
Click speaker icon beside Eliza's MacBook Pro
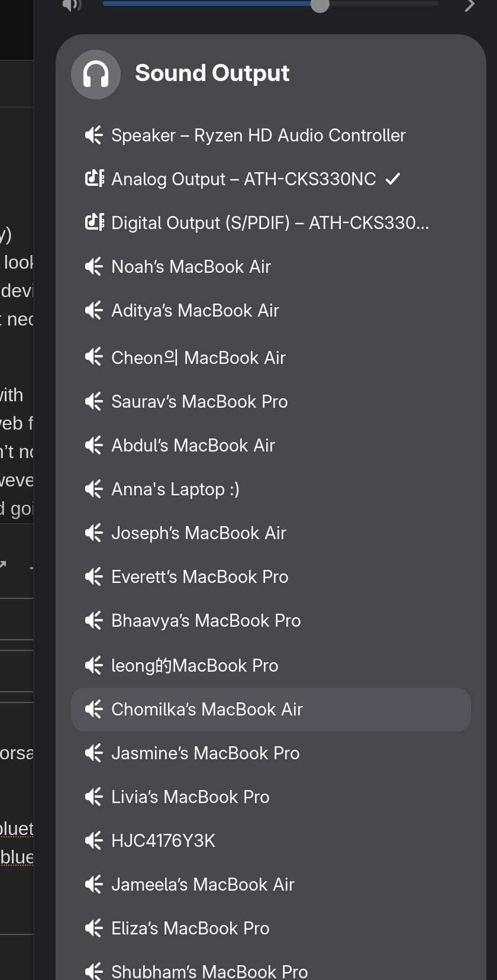point(94,929)
